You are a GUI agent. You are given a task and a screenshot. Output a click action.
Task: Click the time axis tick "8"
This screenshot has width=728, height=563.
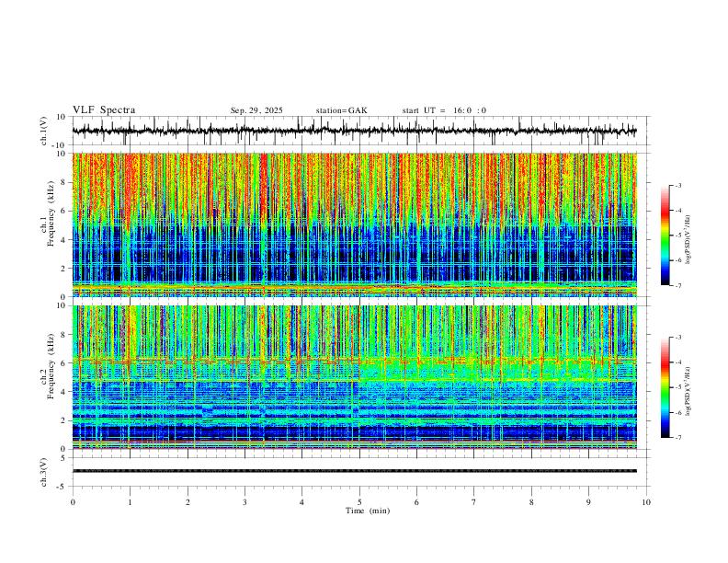(531, 502)
